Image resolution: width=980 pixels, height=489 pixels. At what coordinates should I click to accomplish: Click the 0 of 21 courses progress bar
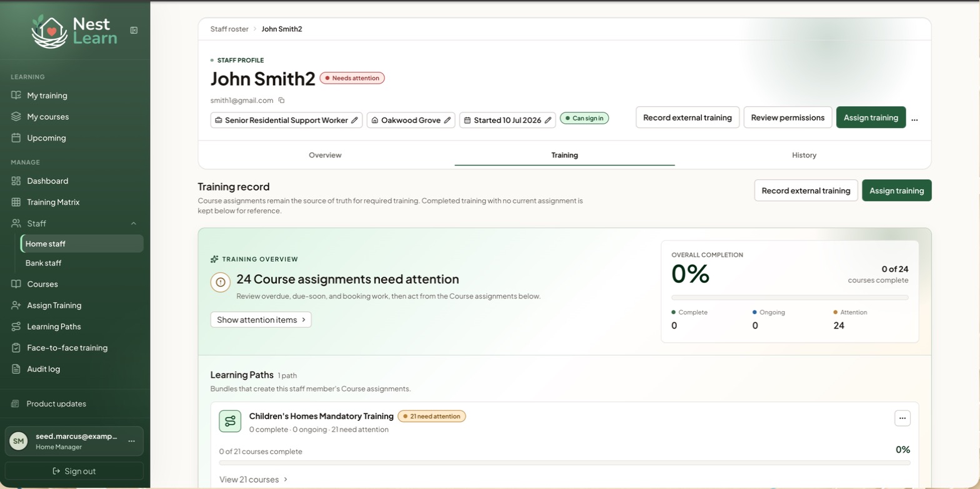(564, 463)
